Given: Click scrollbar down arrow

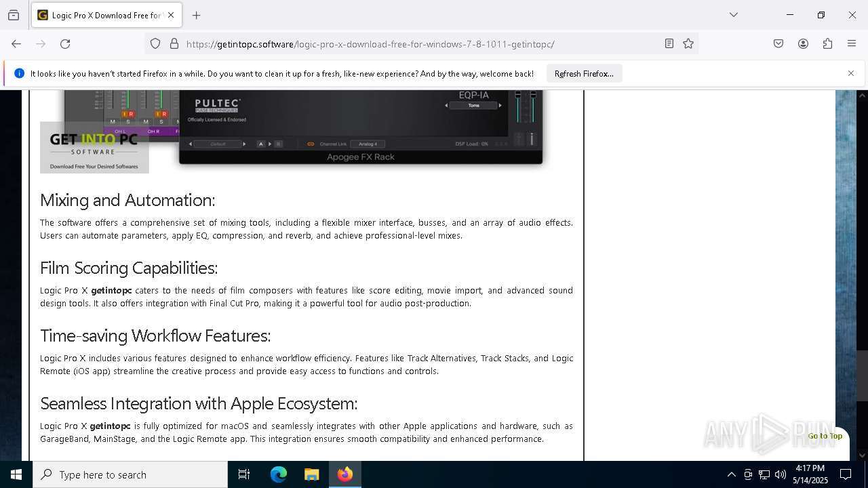Looking at the screenshot, I should (862, 455).
